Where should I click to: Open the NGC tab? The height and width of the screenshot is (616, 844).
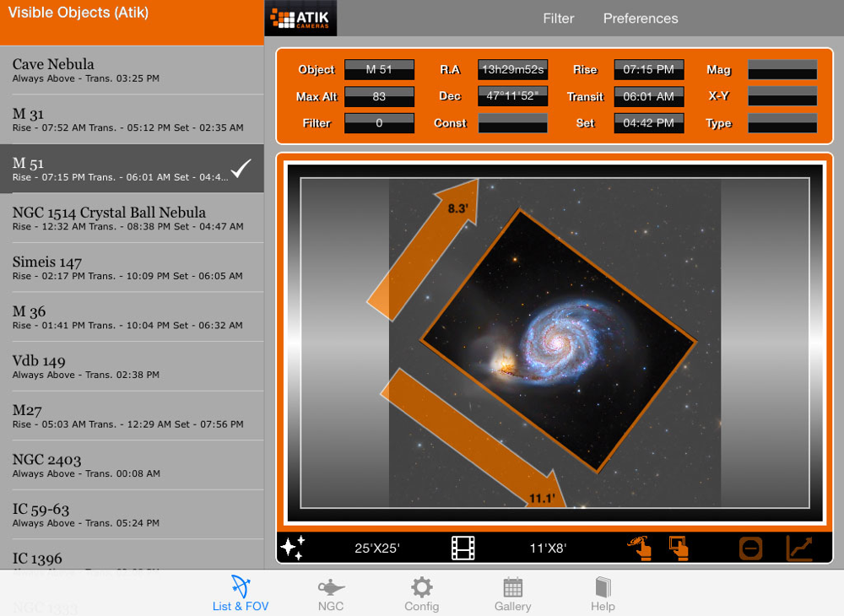tap(331, 595)
